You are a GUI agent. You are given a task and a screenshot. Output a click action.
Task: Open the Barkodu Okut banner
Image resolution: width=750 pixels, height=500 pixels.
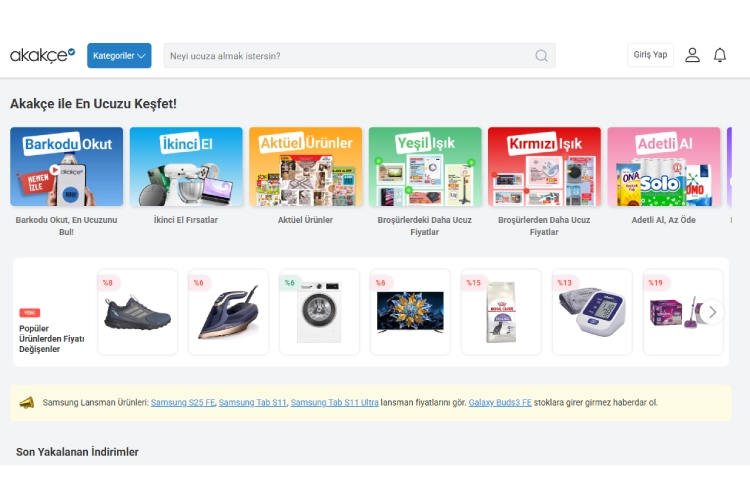click(66, 167)
